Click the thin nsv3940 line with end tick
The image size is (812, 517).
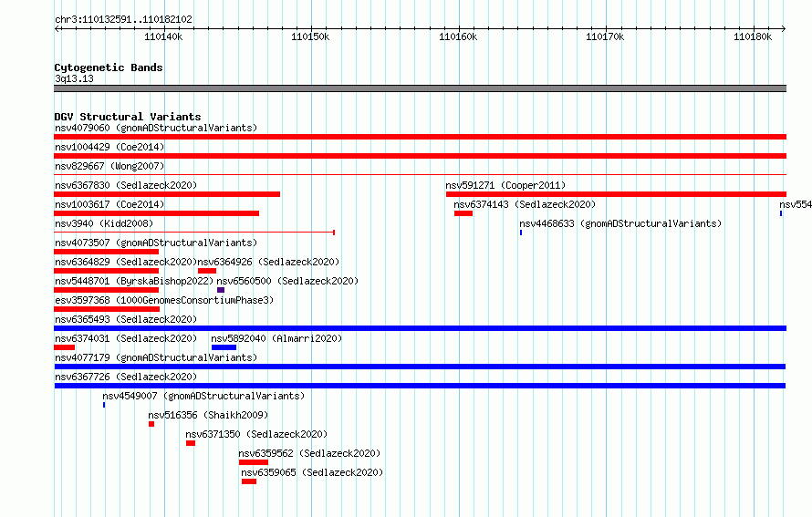[x=194, y=233]
